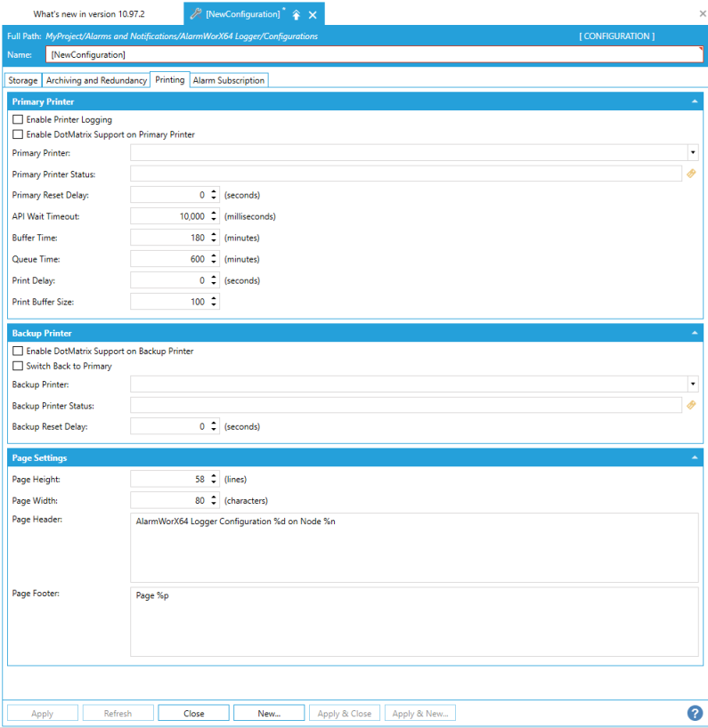Click the help question mark icon

tap(695, 713)
